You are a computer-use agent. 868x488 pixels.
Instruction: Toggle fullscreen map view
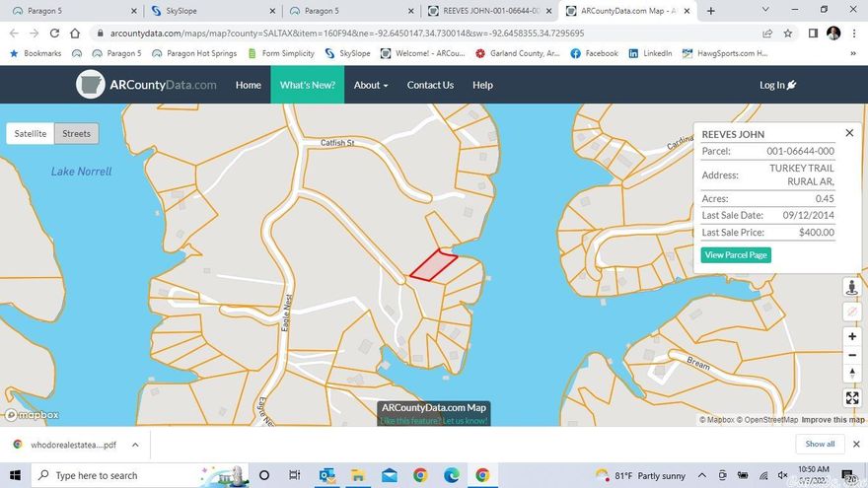(852, 398)
